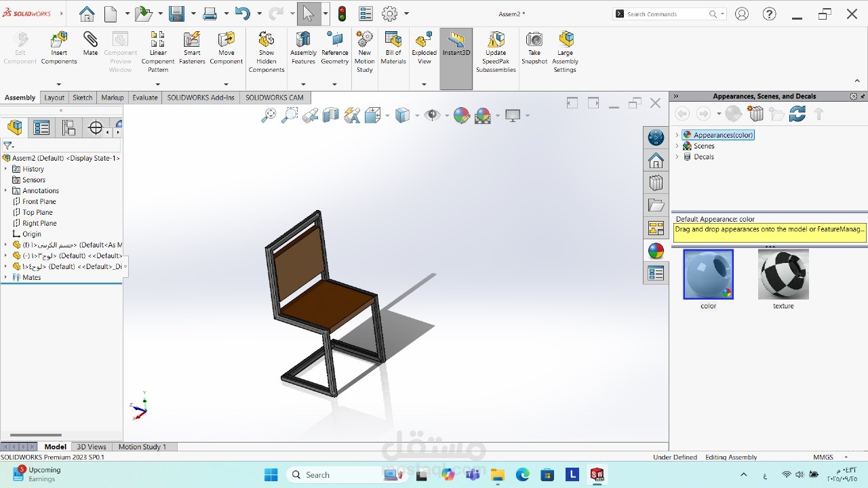Open SOLIDWORKS CAM tab

tap(275, 98)
